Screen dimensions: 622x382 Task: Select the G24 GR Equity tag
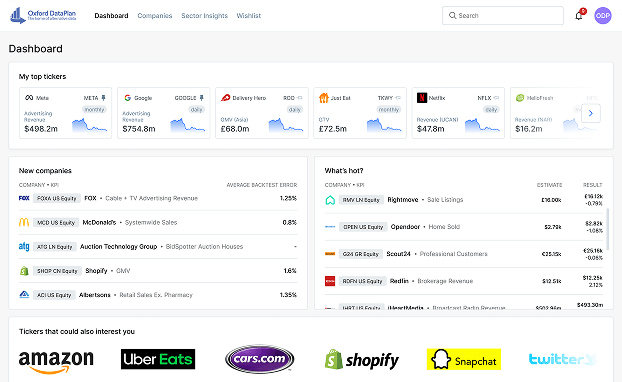(x=361, y=254)
